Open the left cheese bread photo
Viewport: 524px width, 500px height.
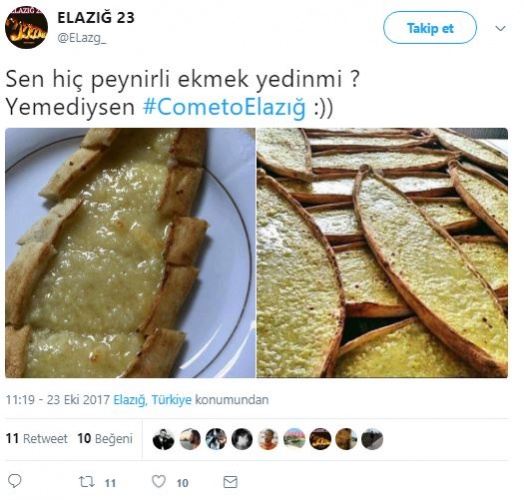tap(130, 253)
